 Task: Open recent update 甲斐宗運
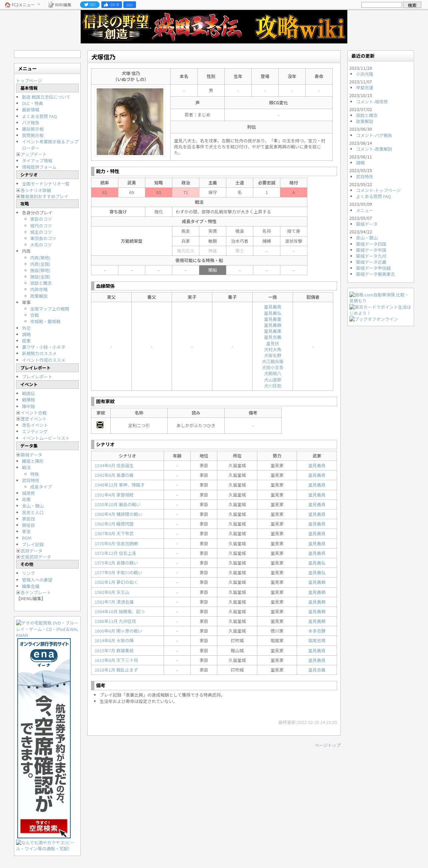coord(365,88)
